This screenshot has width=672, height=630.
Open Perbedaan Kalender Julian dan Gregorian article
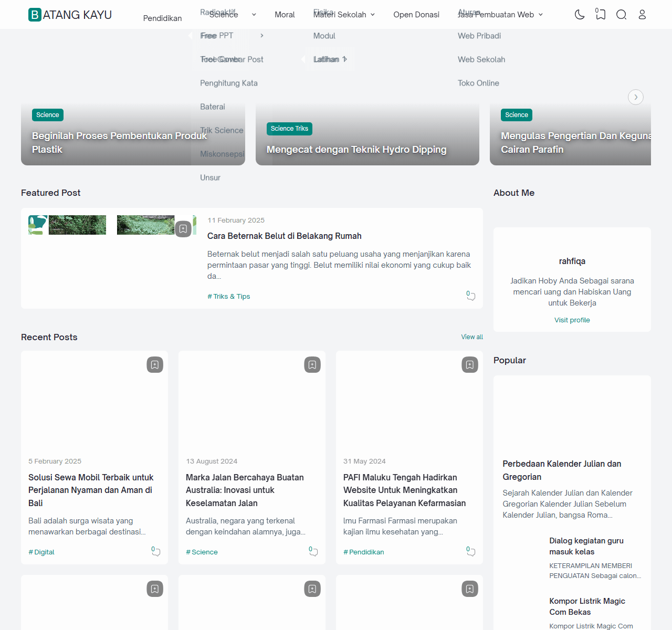point(562,470)
